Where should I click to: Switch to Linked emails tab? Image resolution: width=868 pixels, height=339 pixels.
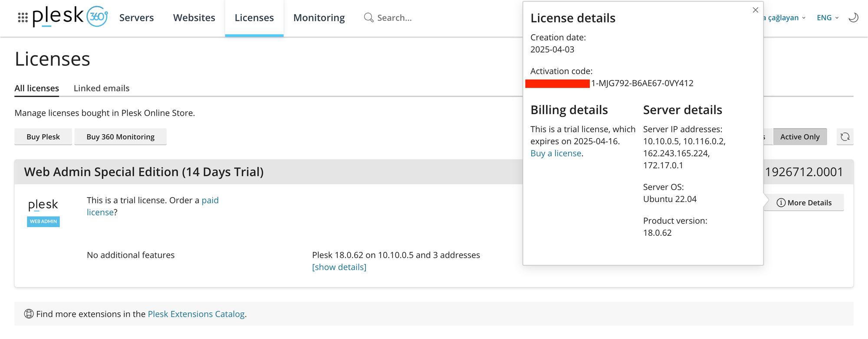pos(102,88)
